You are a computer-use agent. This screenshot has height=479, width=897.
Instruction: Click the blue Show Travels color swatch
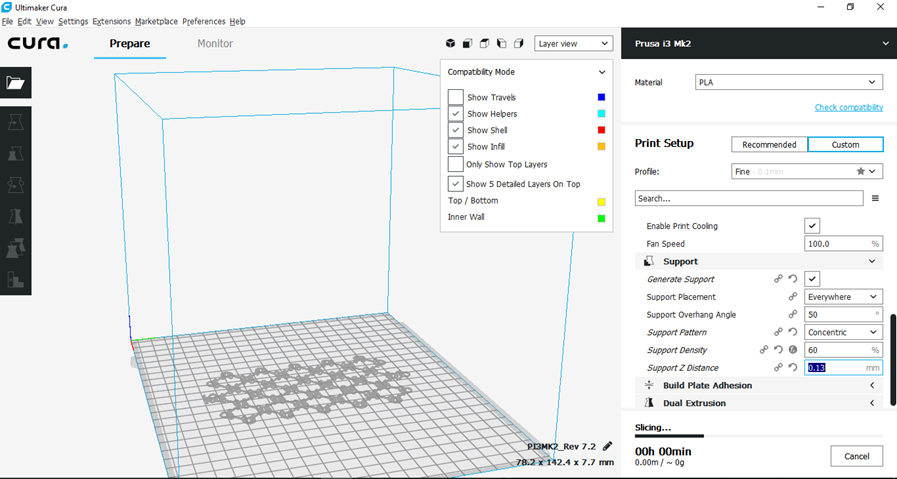coord(601,97)
